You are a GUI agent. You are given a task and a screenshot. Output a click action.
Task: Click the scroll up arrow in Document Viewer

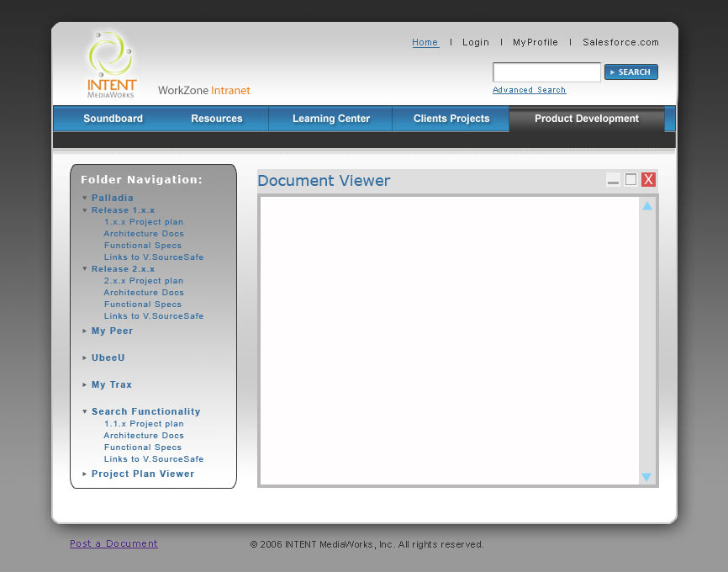click(646, 206)
